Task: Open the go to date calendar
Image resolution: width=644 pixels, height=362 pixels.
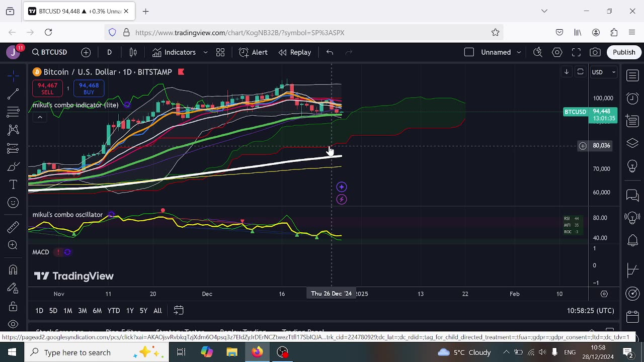Action: (x=179, y=311)
